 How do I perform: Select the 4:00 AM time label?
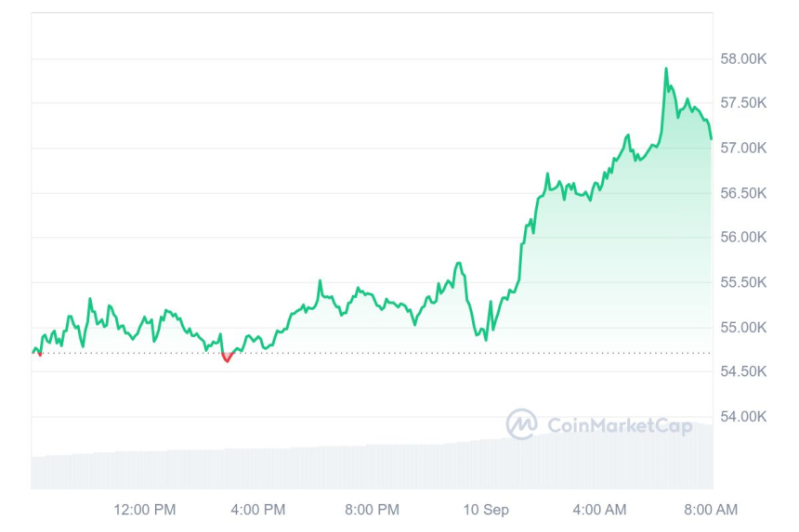(599, 510)
